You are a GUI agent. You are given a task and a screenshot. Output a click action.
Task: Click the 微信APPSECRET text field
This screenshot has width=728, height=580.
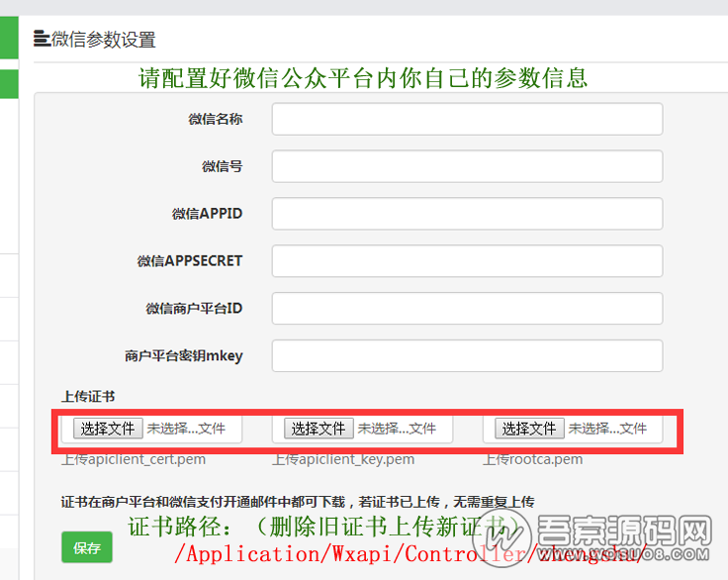tap(467, 261)
